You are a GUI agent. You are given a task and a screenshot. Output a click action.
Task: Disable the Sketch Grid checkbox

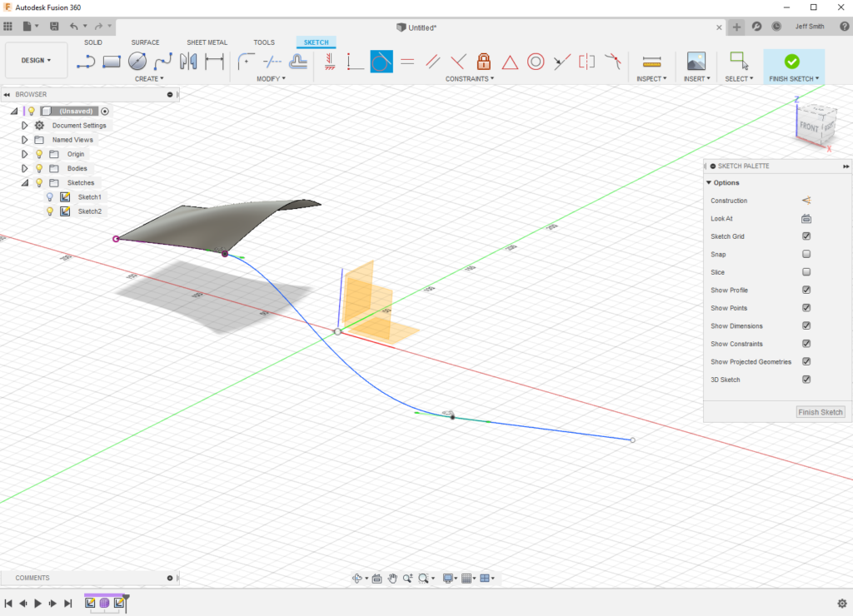pos(806,236)
